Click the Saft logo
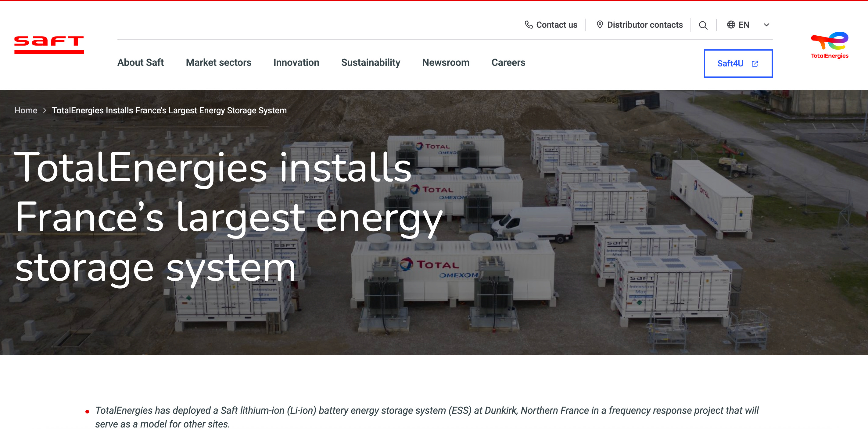This screenshot has height=429, width=868. pyautogui.click(x=49, y=45)
